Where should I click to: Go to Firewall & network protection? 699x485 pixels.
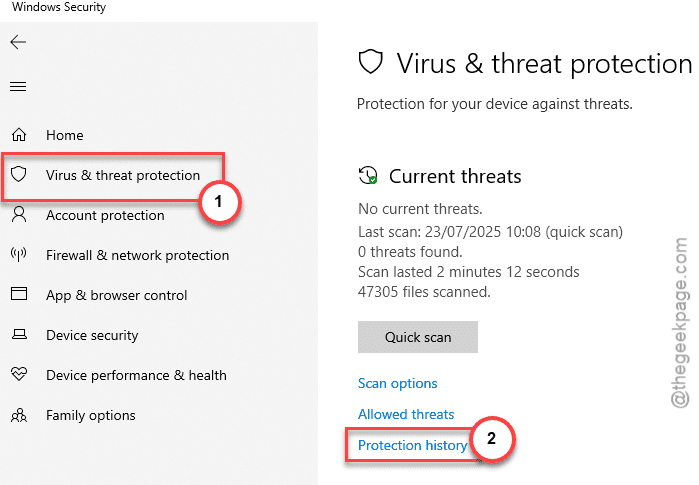(x=137, y=255)
